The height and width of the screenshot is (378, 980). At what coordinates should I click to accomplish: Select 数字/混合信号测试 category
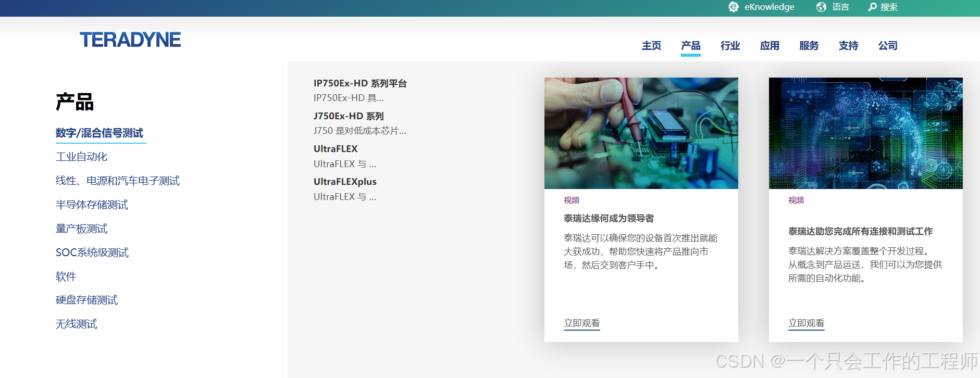coord(100,133)
